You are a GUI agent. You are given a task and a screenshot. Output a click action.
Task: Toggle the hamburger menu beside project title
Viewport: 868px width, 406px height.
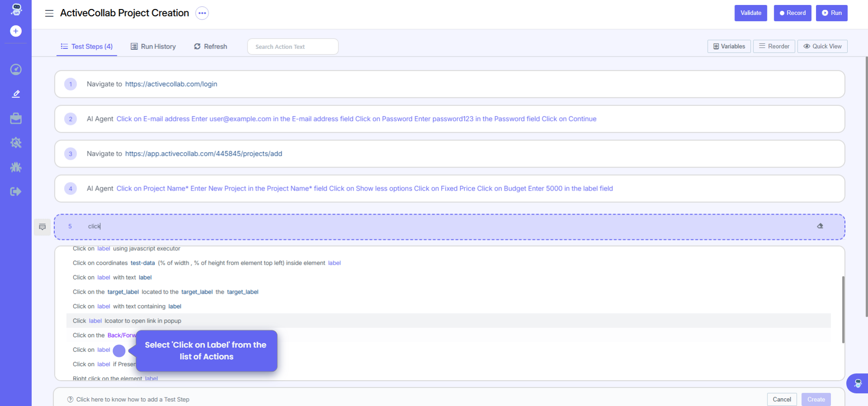tap(49, 13)
